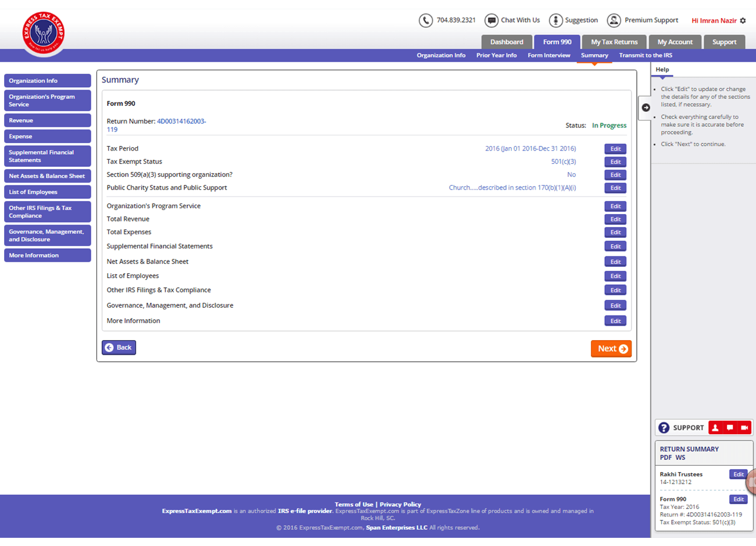Select the Help tab in right panel

[x=662, y=70]
